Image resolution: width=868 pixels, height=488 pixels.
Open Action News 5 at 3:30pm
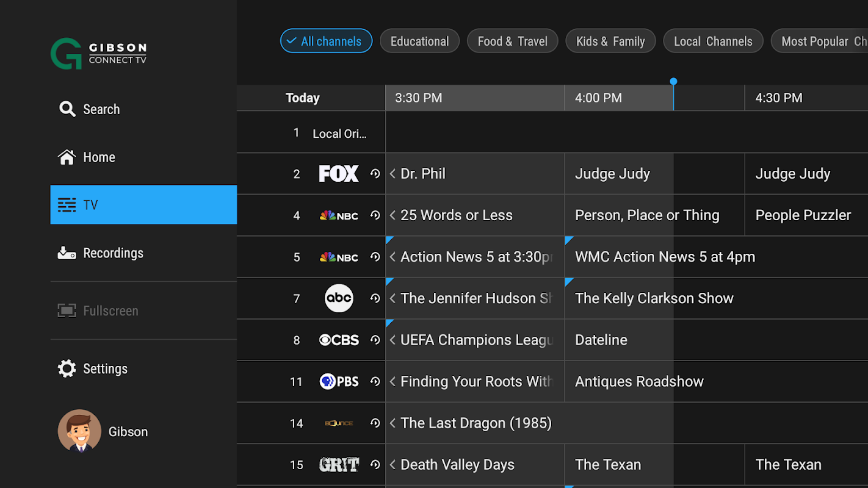[475, 257]
